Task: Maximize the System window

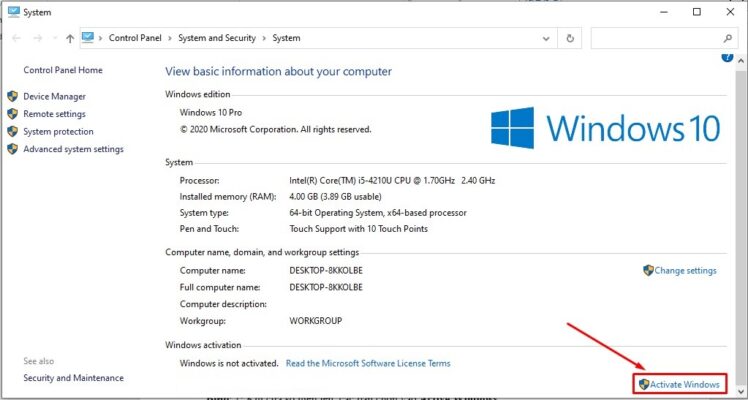Action: point(697,12)
